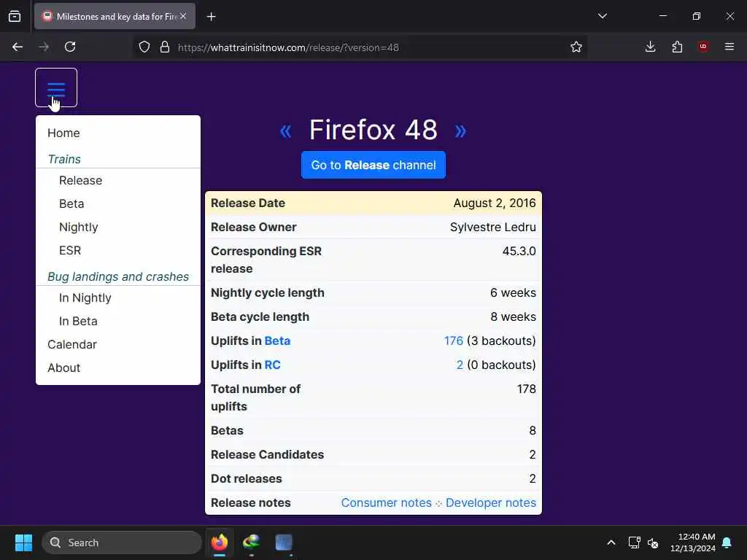
Task: Open the taskbar network status icon
Action: click(634, 542)
